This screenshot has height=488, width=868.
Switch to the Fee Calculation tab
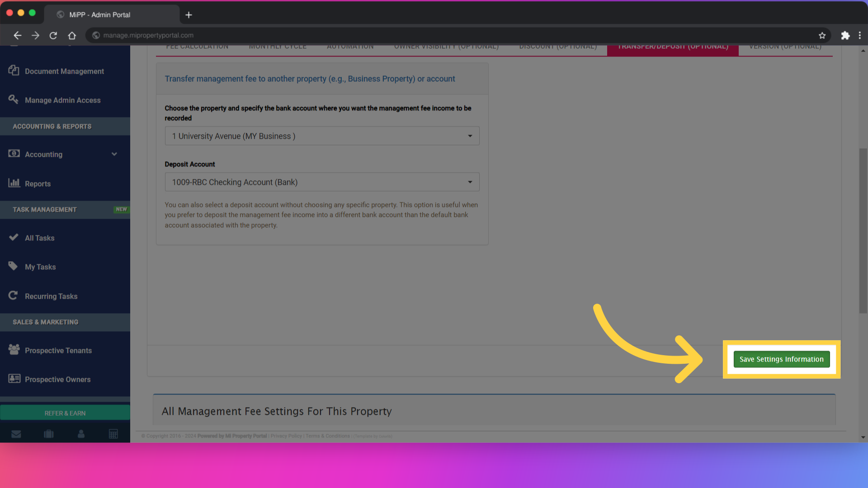pos(197,46)
